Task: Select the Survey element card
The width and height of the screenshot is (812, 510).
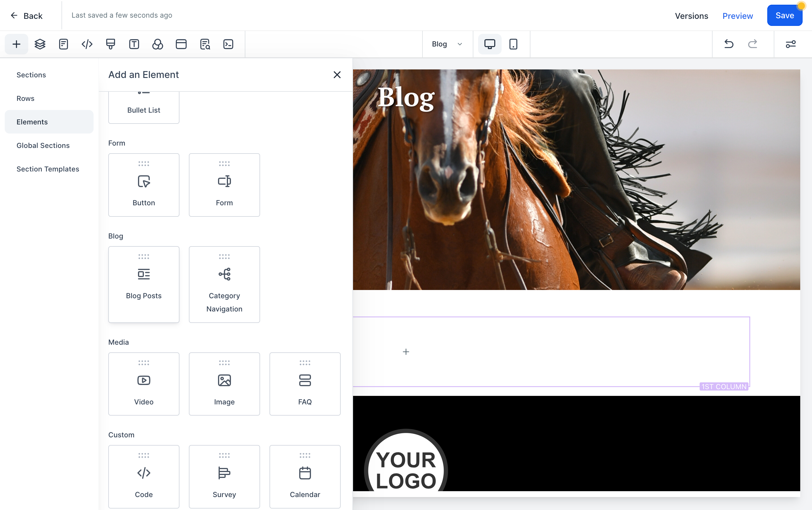Action: point(224,477)
